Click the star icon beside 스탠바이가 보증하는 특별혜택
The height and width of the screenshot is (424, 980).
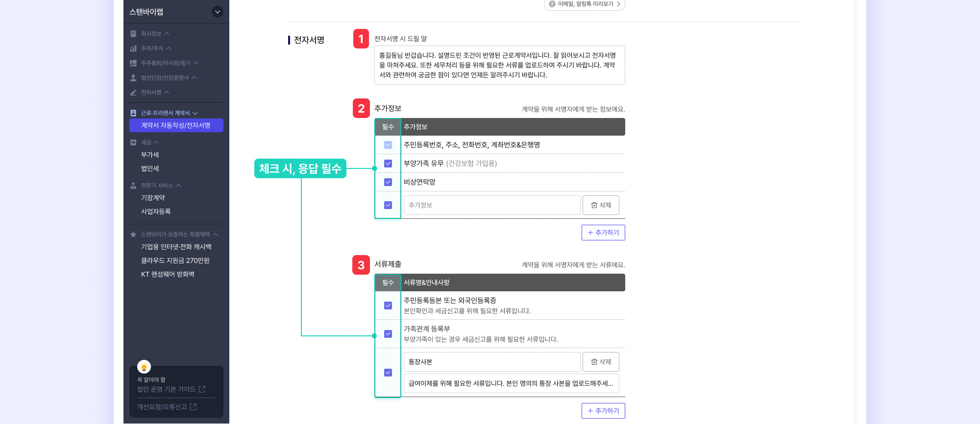[133, 235]
